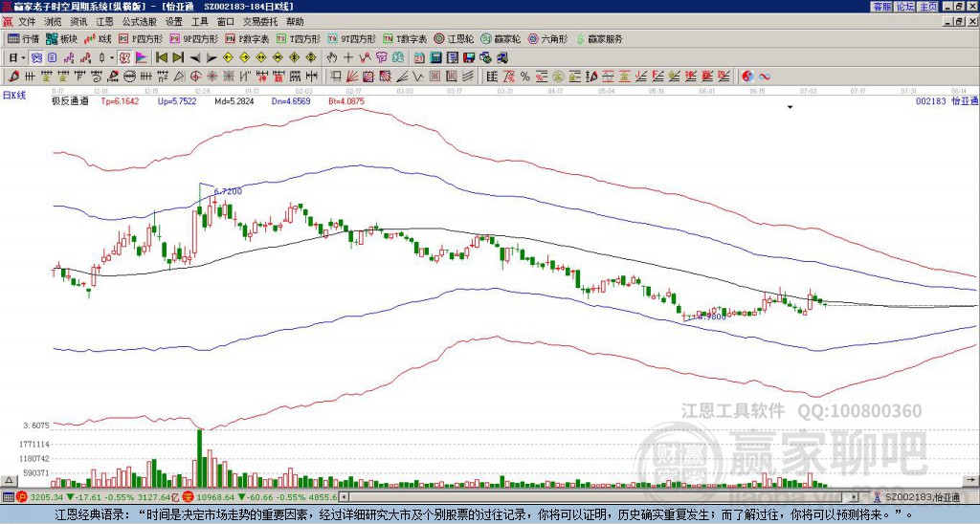The image size is (980, 524).
Task: Switch to K线 view
Action: [x=98, y=38]
